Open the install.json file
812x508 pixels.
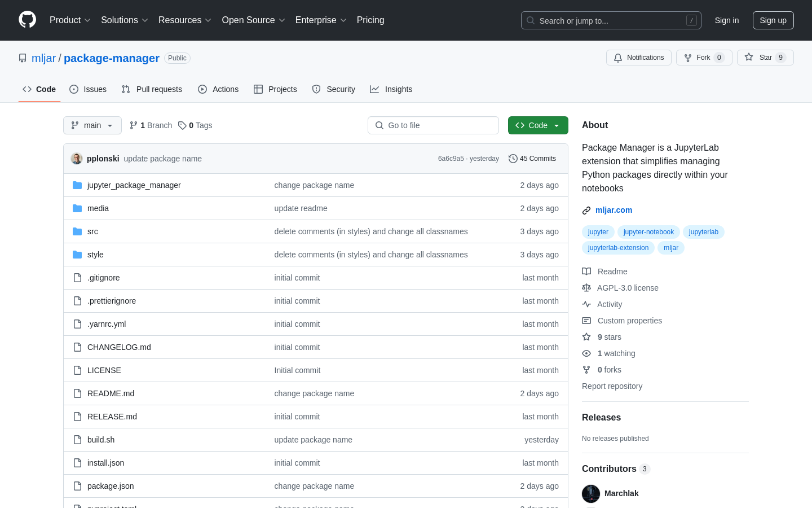[105, 463]
